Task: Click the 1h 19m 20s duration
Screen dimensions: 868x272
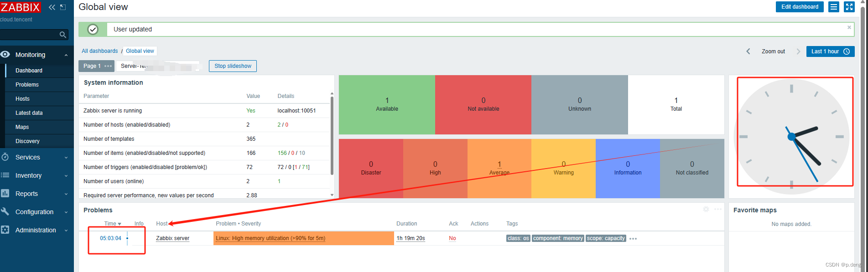Action: click(x=411, y=238)
